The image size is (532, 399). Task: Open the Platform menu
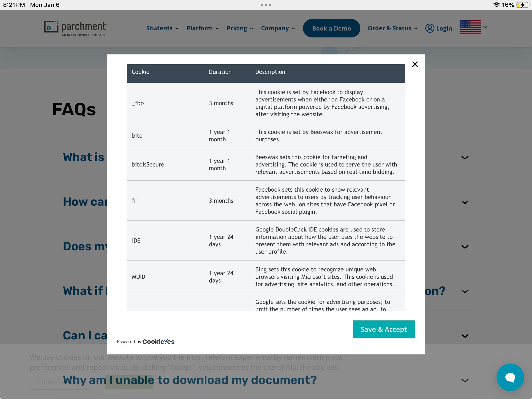pyautogui.click(x=203, y=28)
